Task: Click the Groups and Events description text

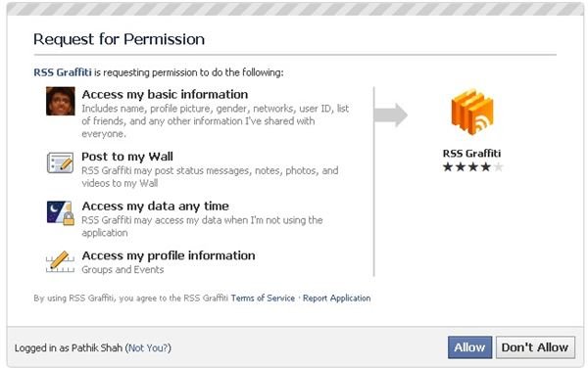Action: tap(122, 269)
